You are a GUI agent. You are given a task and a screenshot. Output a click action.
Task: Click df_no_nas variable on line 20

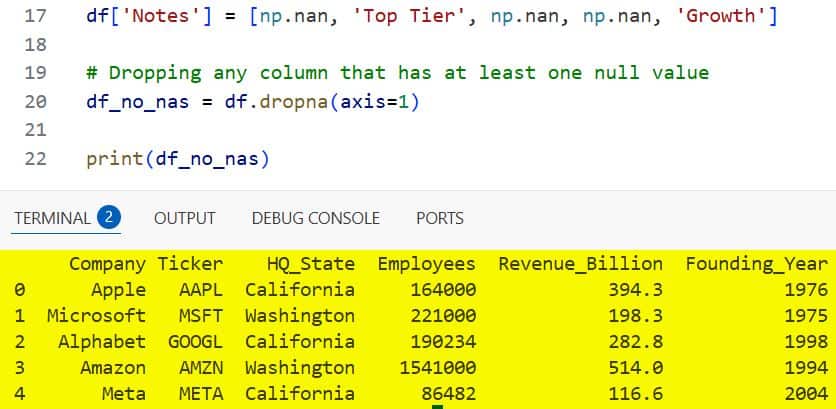point(138,102)
